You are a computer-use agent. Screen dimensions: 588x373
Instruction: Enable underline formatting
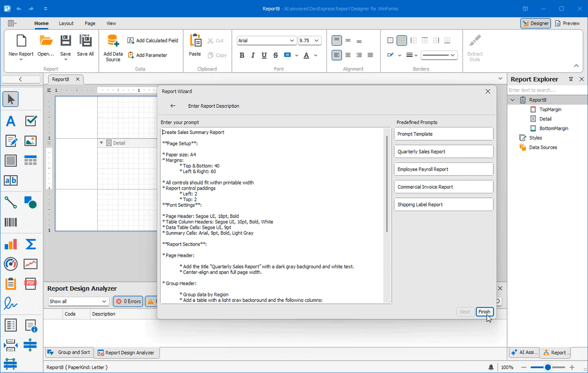tap(264, 55)
